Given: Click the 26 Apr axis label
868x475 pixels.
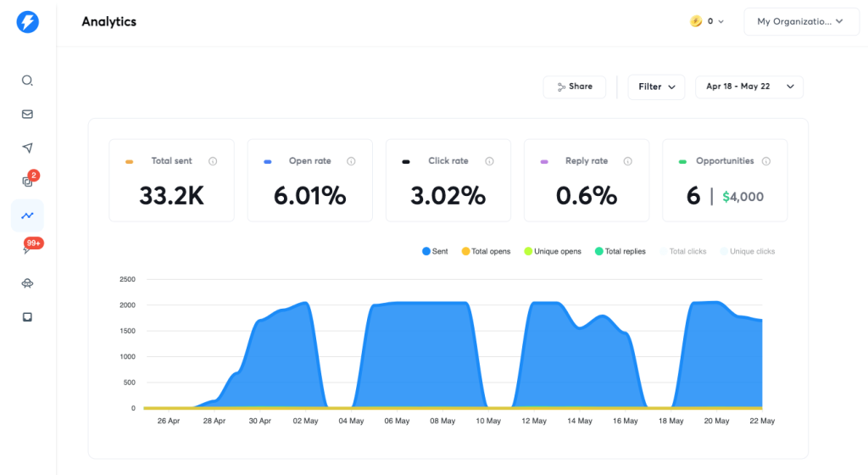Looking at the screenshot, I should 169,421.
